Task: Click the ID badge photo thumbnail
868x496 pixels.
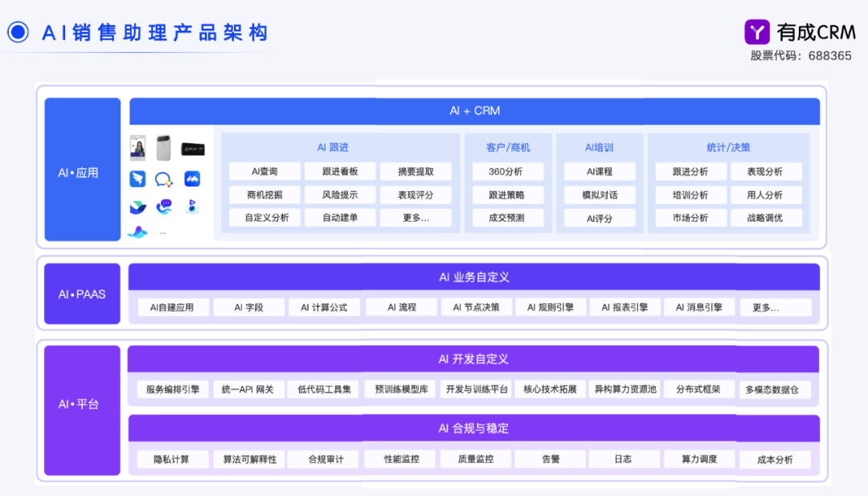Action: [x=138, y=148]
